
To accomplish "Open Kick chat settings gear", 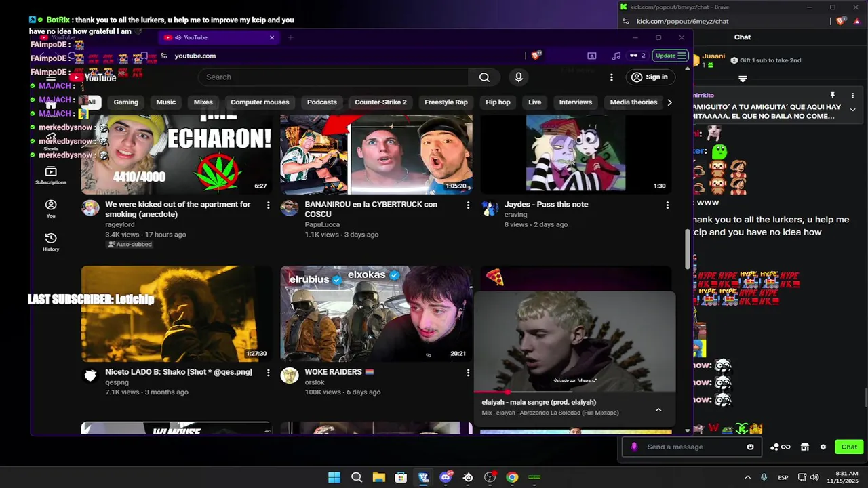I will tap(823, 447).
